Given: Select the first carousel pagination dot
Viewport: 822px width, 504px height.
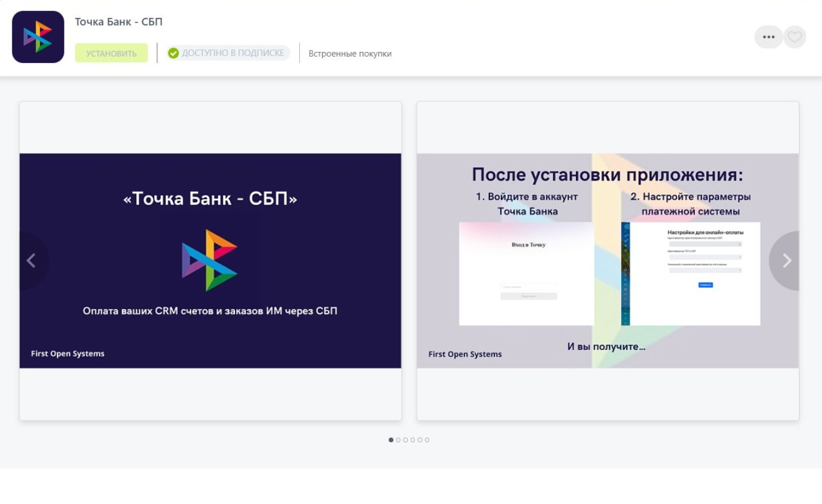Looking at the screenshot, I should (391, 440).
